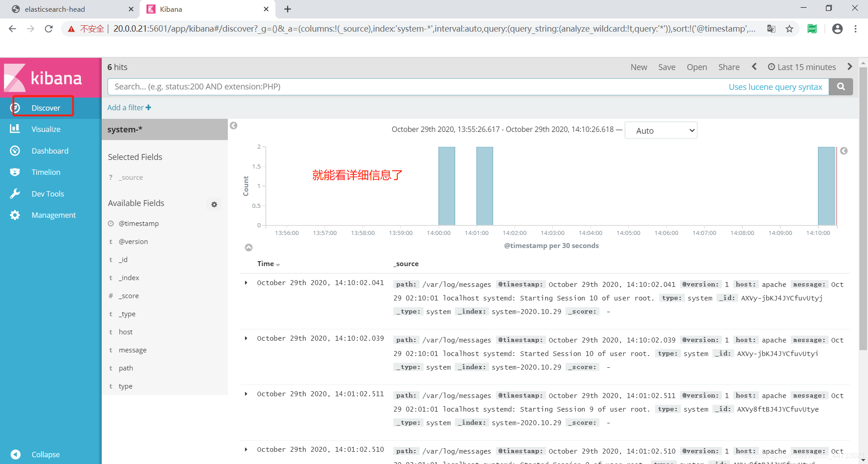The width and height of the screenshot is (868, 464).
Task: Move time range backward with left chevron
Action: 754,66
